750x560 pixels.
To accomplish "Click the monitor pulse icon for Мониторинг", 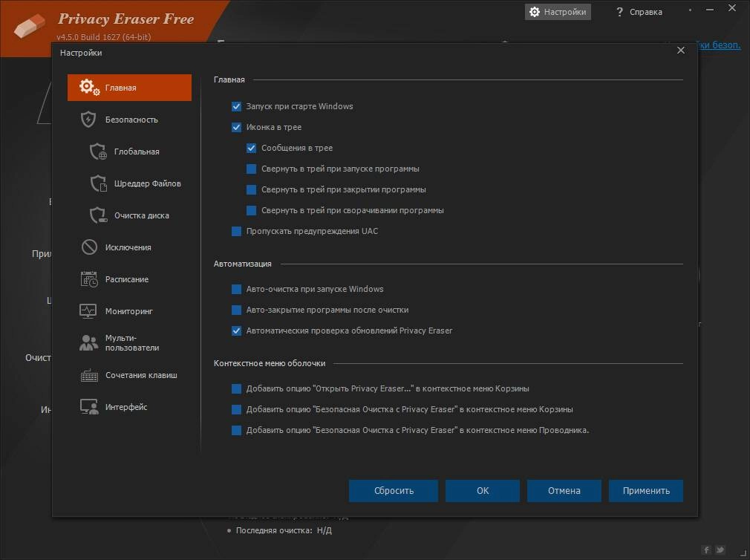I will pyautogui.click(x=88, y=311).
